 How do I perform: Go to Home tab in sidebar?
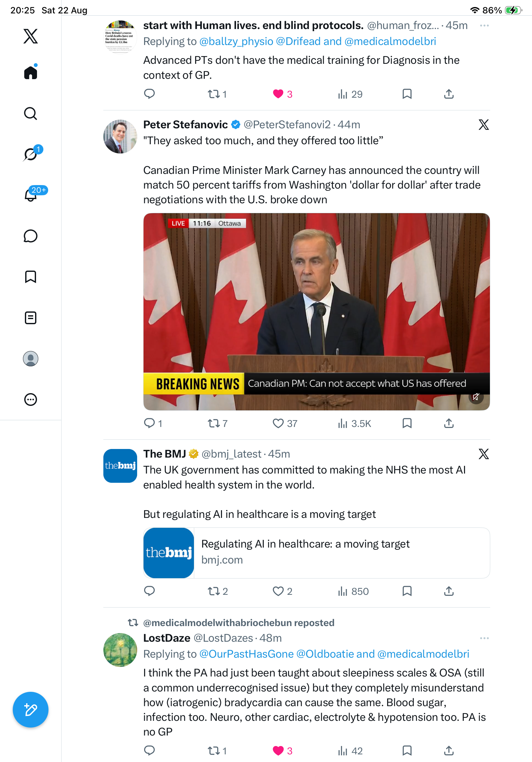(31, 72)
